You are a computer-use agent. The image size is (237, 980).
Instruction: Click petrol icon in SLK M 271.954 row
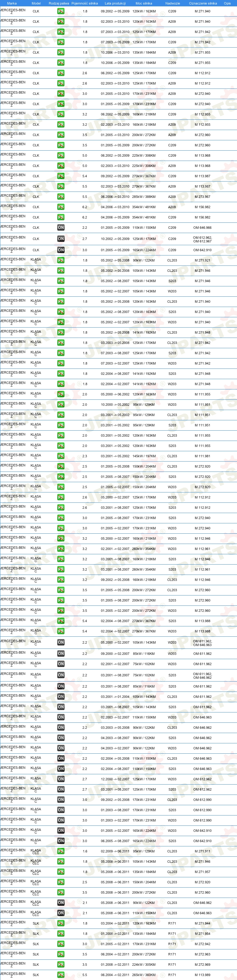point(61,934)
